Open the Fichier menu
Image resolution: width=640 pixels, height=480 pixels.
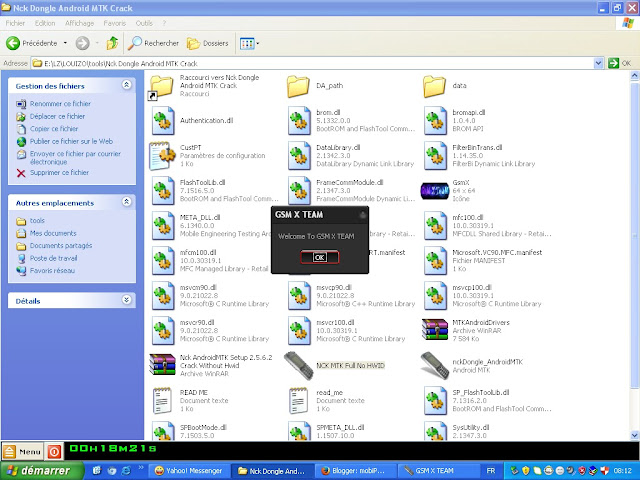pyautogui.click(x=15, y=23)
